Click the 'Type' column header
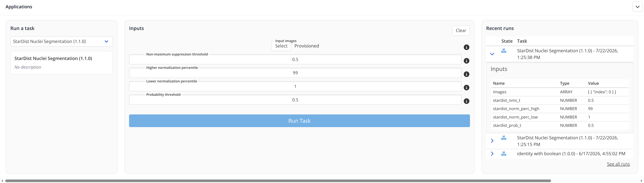Screen dimensions: 644x183 [565, 83]
